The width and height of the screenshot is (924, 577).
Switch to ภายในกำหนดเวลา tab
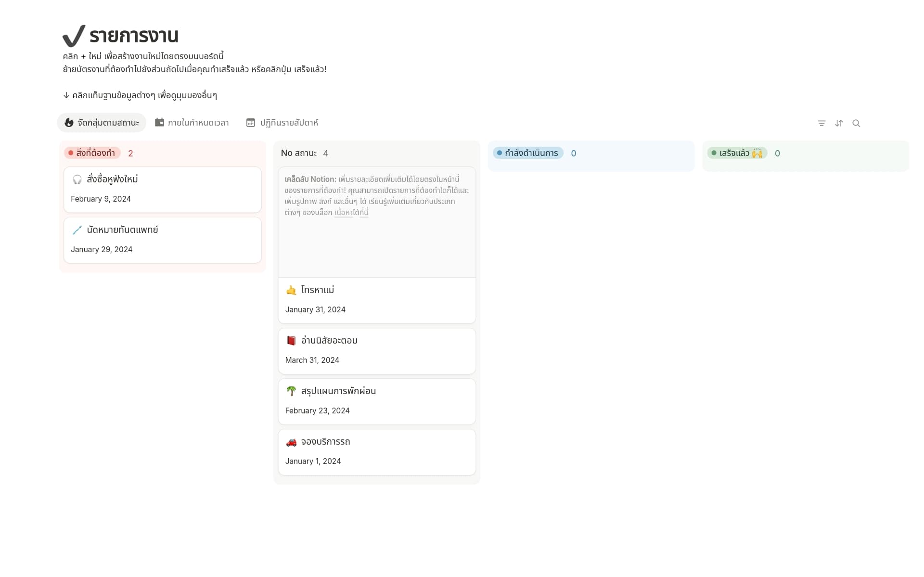point(192,123)
